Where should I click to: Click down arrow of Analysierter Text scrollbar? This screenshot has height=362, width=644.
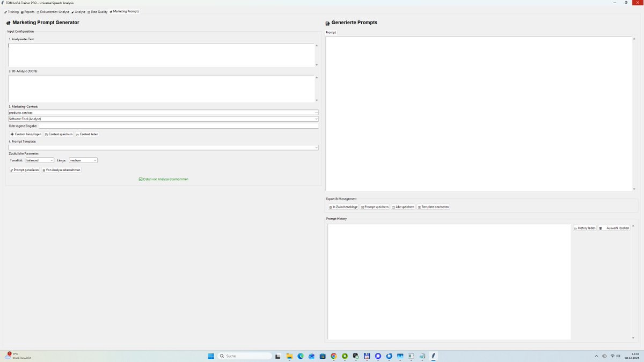(x=317, y=65)
